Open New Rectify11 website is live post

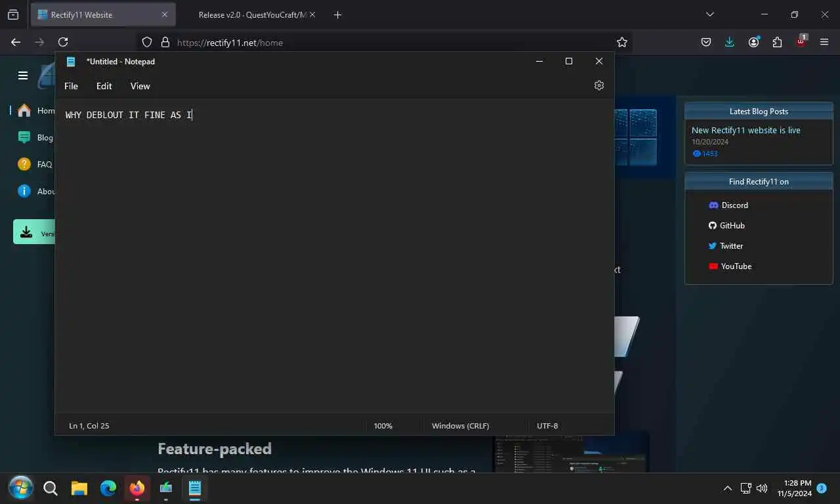(746, 130)
